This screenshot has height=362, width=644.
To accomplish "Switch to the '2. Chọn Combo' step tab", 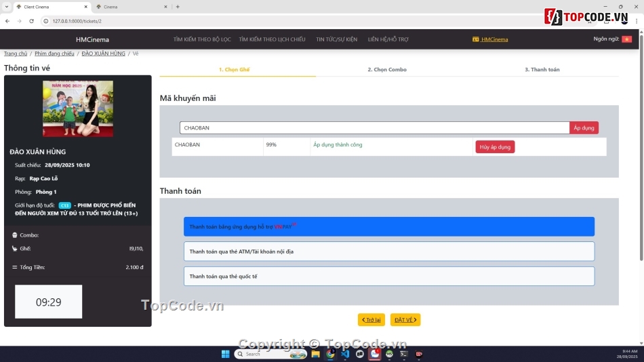I will coord(388,70).
